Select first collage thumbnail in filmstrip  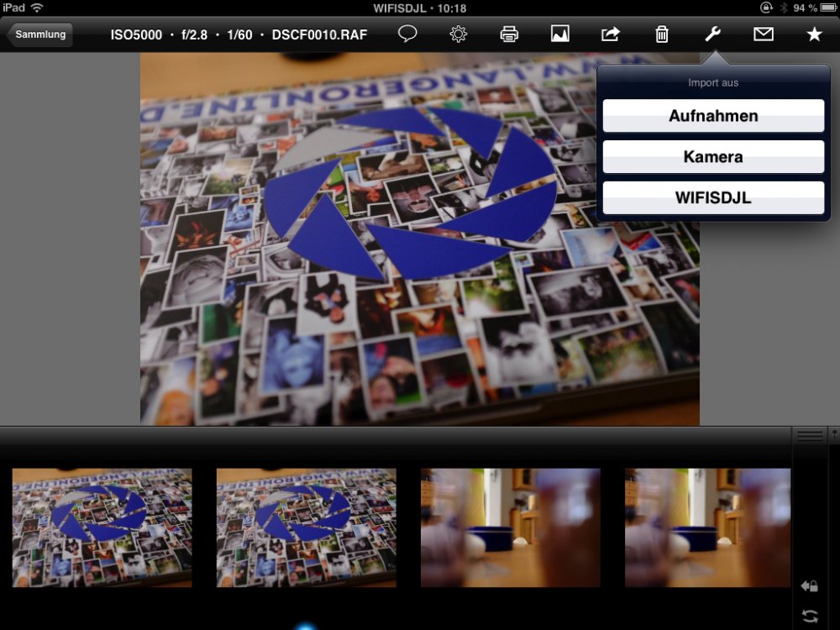(102, 528)
